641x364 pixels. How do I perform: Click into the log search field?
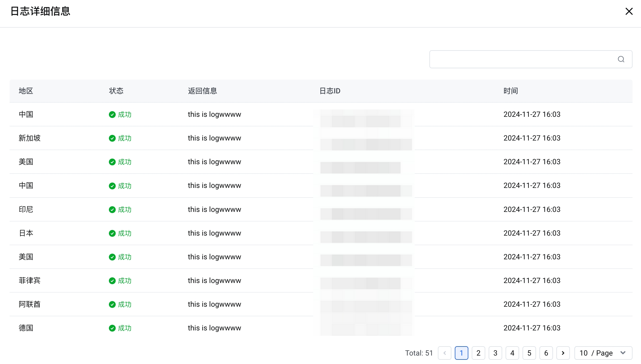(522, 59)
